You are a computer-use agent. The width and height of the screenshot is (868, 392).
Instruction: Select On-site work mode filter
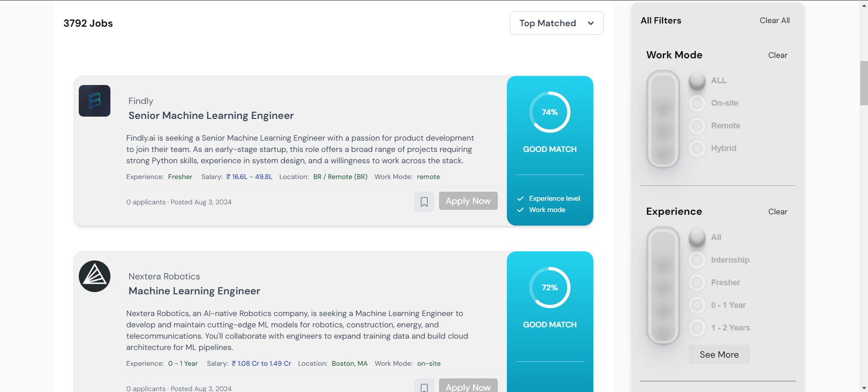click(x=697, y=103)
